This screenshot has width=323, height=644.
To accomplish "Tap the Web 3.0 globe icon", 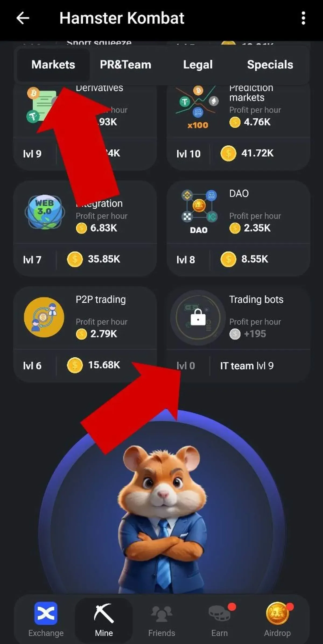I will [45, 212].
